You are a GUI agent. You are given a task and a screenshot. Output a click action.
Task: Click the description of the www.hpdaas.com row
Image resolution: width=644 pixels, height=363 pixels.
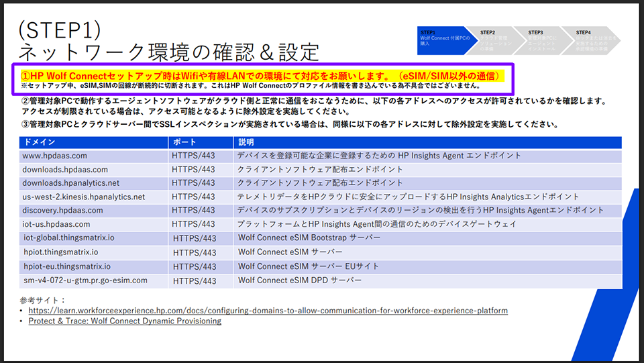[378, 156]
